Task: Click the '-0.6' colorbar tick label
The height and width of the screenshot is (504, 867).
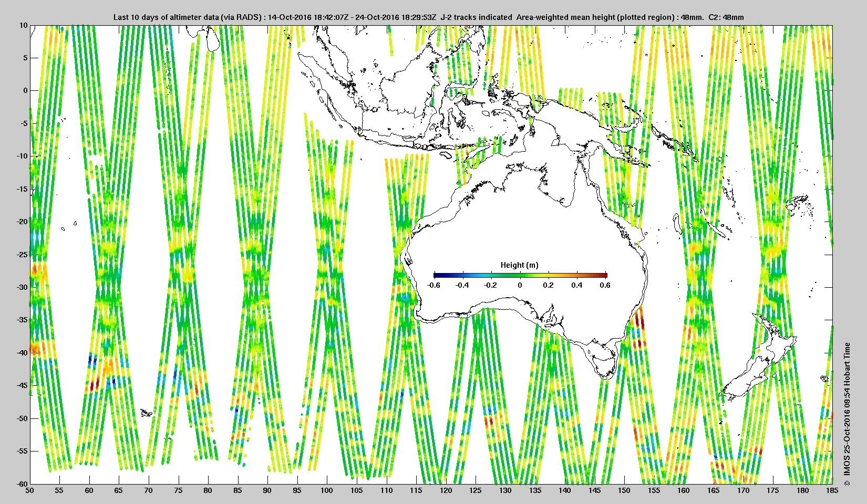Action: [434, 285]
